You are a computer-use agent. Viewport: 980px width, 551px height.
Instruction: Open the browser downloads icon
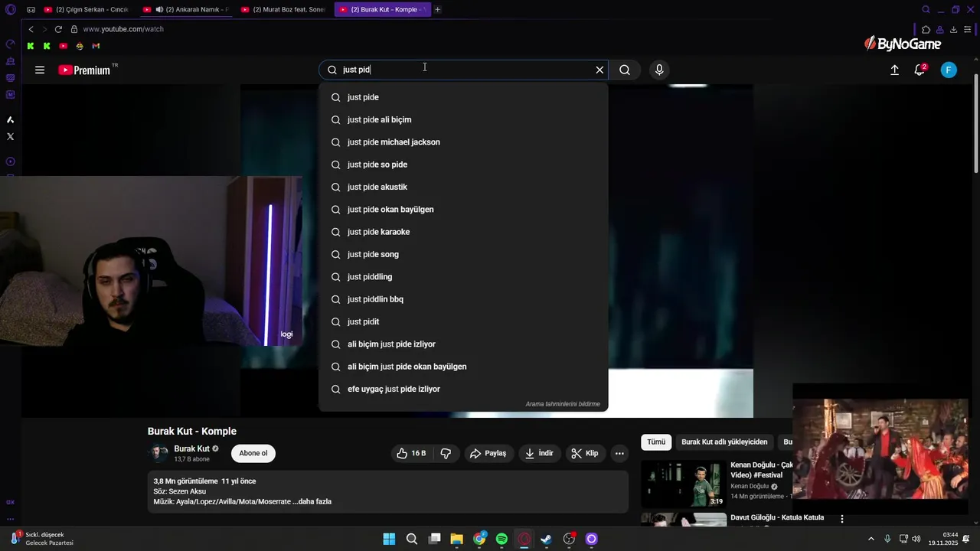coord(953,30)
